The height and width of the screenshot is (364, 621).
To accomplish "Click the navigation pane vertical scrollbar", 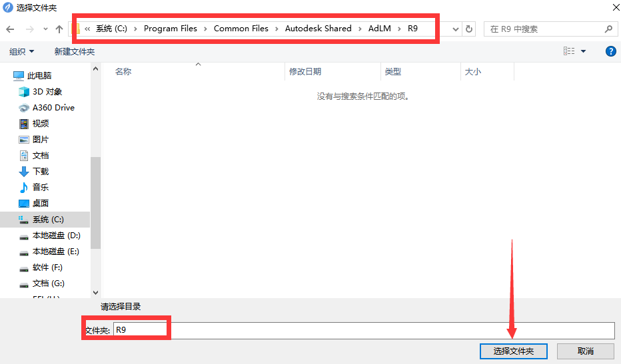I will [x=95, y=200].
